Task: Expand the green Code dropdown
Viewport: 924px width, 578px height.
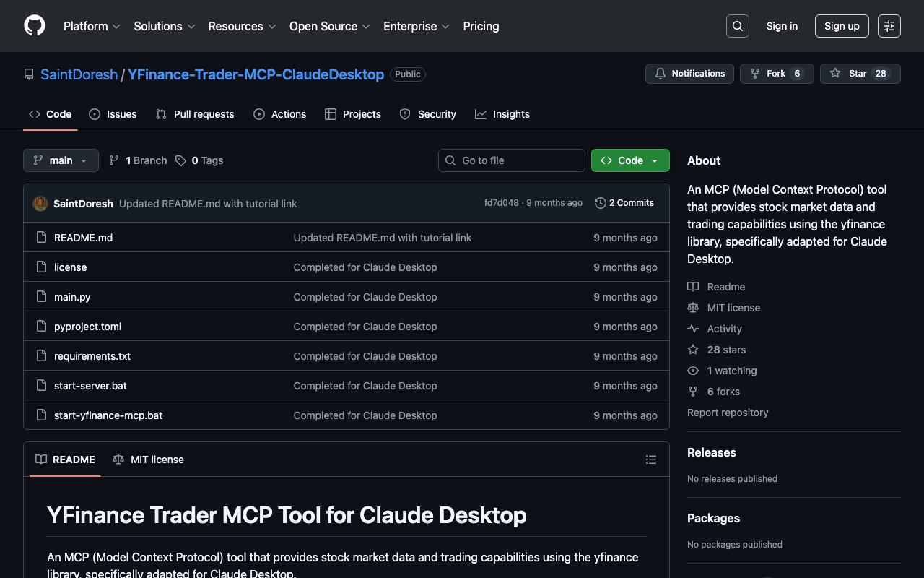Action: (630, 160)
